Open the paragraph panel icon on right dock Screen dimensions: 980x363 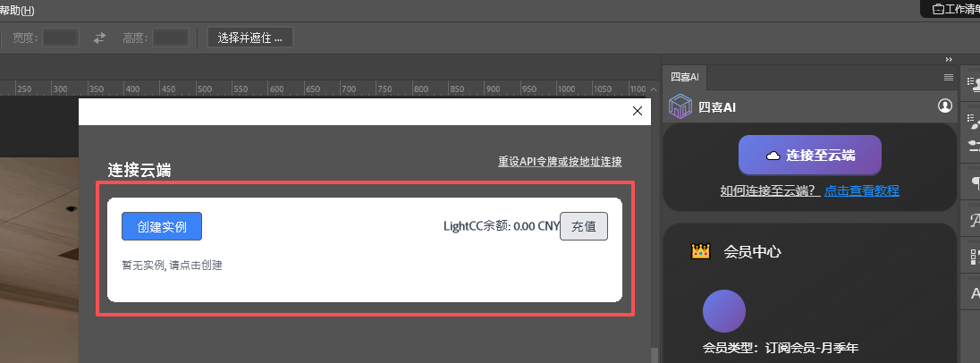975,182
